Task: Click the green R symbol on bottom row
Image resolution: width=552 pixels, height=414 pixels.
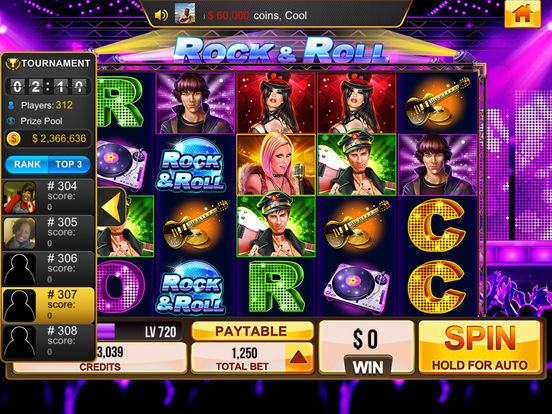Action: [x=276, y=287]
